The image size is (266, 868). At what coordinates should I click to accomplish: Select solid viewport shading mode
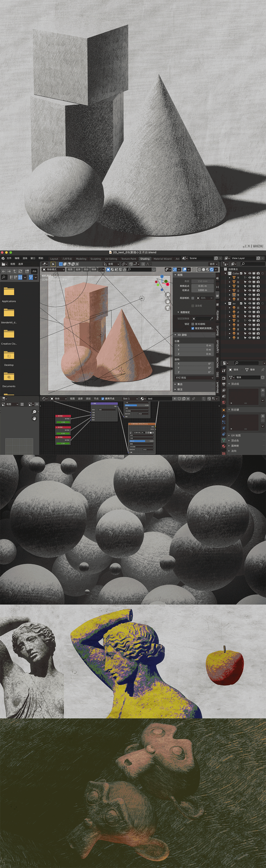pyautogui.click(x=203, y=270)
